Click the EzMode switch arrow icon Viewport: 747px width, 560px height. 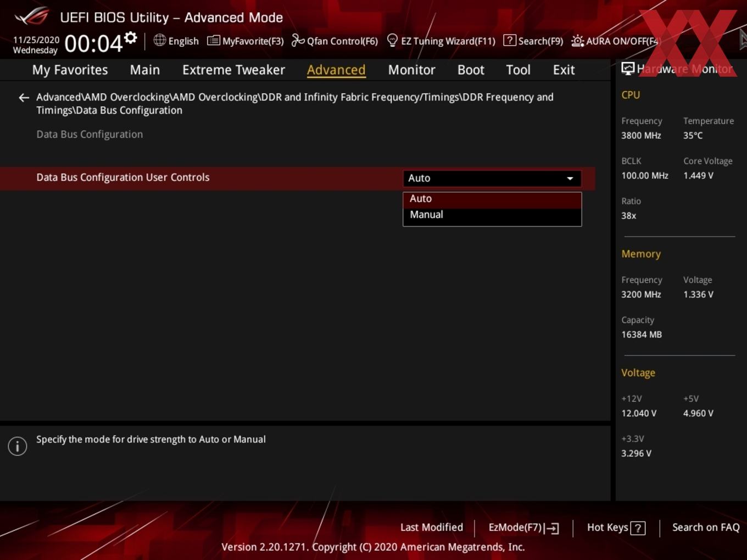(x=551, y=528)
